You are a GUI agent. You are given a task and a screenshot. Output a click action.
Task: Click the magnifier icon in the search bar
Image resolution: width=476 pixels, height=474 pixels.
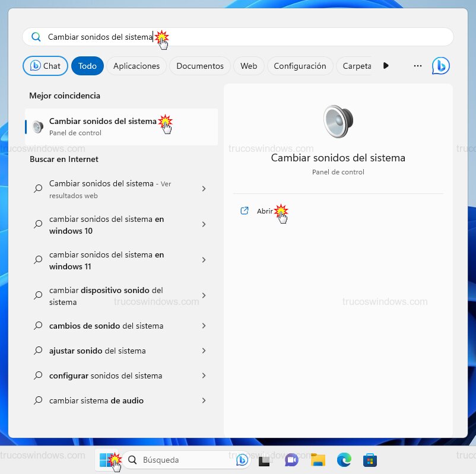click(36, 36)
